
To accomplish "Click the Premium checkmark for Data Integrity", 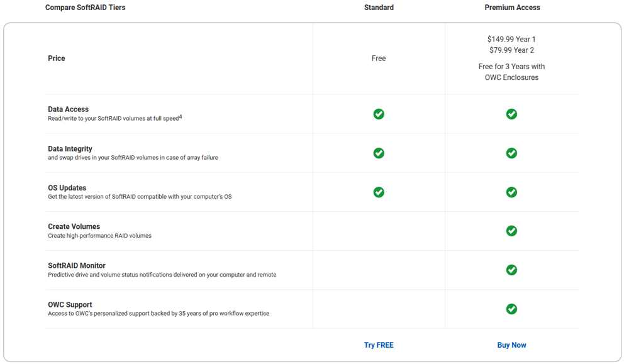I will 511,153.
